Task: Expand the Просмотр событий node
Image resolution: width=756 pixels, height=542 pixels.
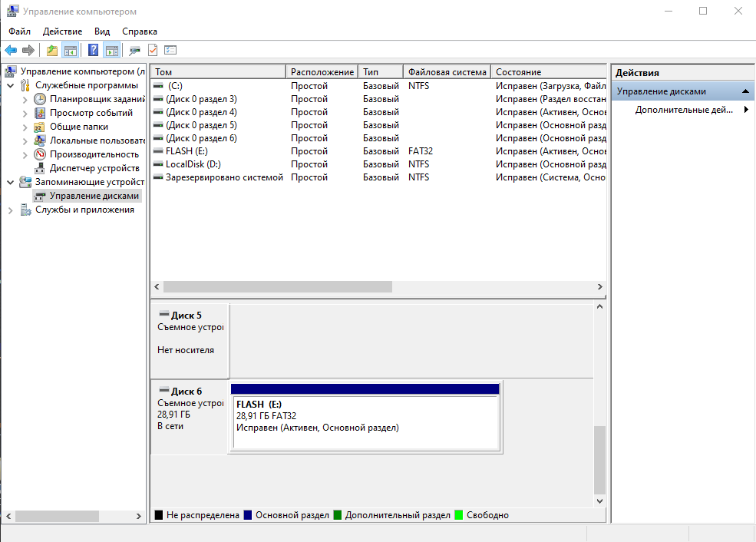Action: (x=25, y=113)
